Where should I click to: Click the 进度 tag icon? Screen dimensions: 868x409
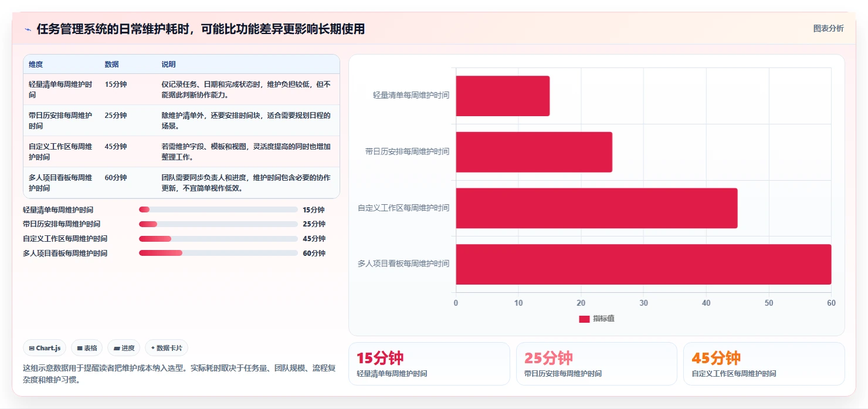117,348
